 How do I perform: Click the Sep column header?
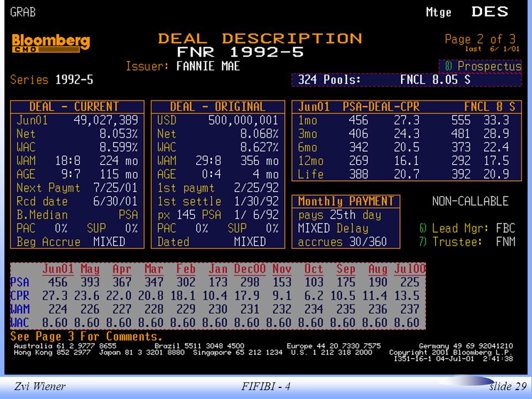(x=346, y=269)
